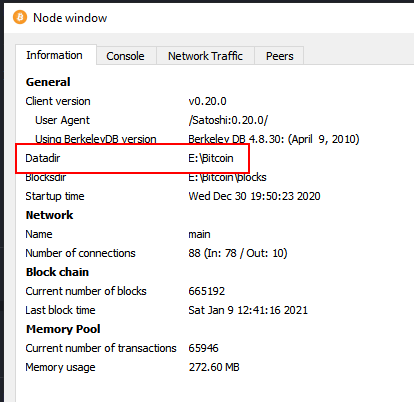Click the number of connections value
414x402 pixels.
pos(238,253)
